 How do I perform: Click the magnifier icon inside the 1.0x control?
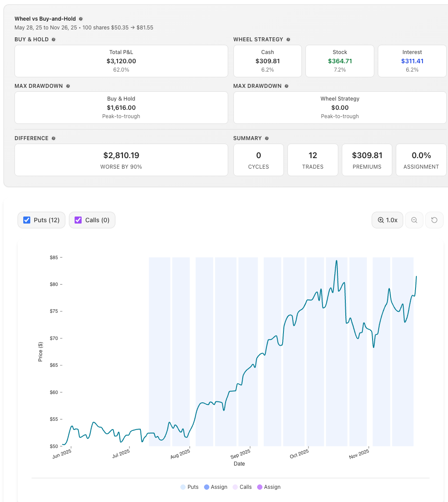[380, 220]
